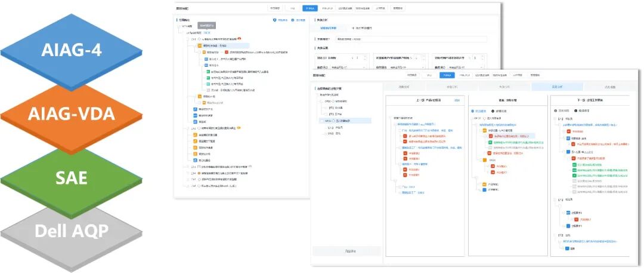Screen dimensions: 644x273
Task: Click yellow badge beside second main back-window tree node
Action: click(239, 128)
